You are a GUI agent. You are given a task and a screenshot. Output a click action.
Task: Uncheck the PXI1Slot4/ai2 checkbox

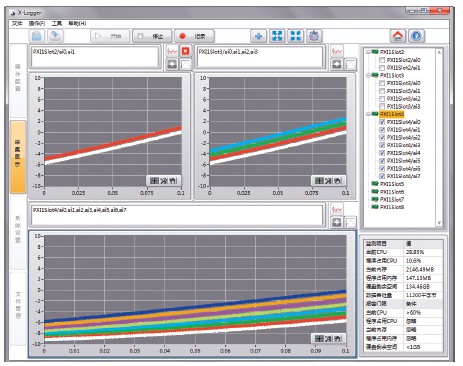pos(382,137)
